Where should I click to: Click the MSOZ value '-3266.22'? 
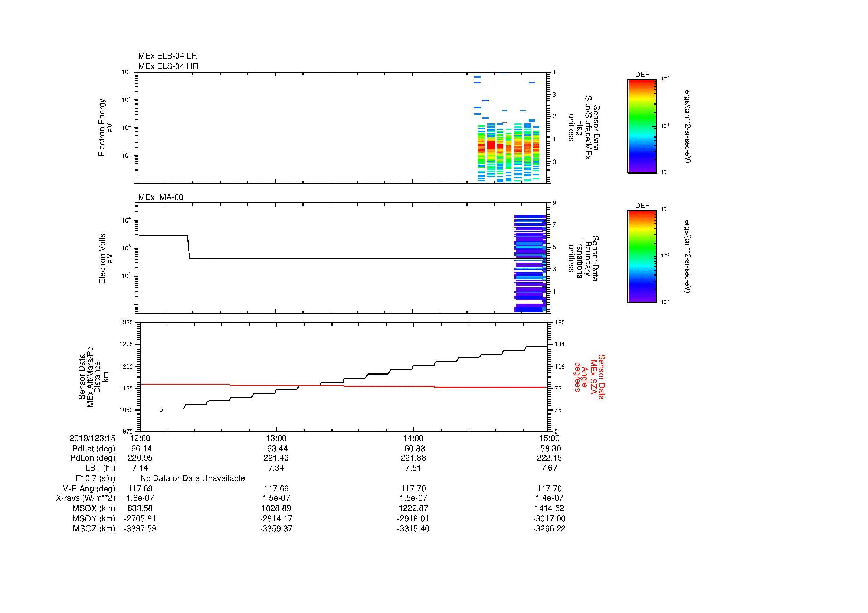coord(549,529)
